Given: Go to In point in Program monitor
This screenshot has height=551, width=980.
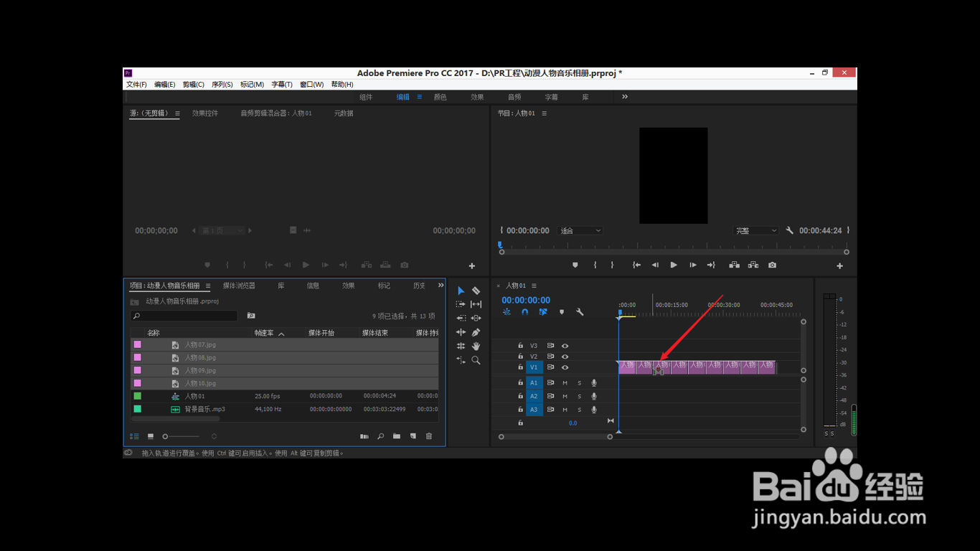Looking at the screenshot, I should [636, 265].
